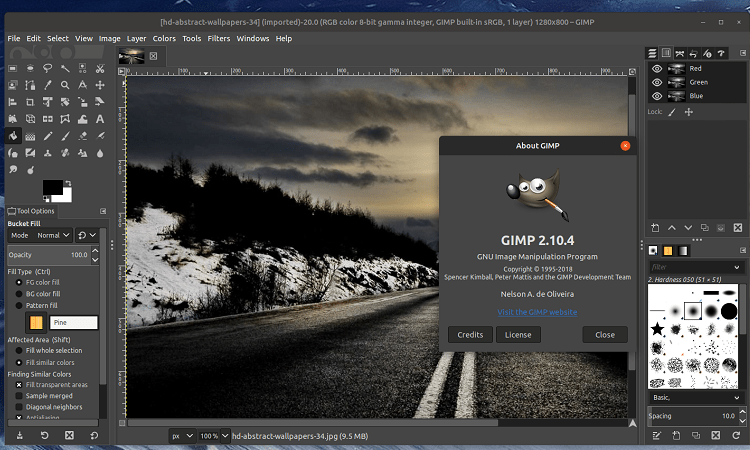750x450 pixels.
Task: Hide the Red channel
Action: coord(657,68)
